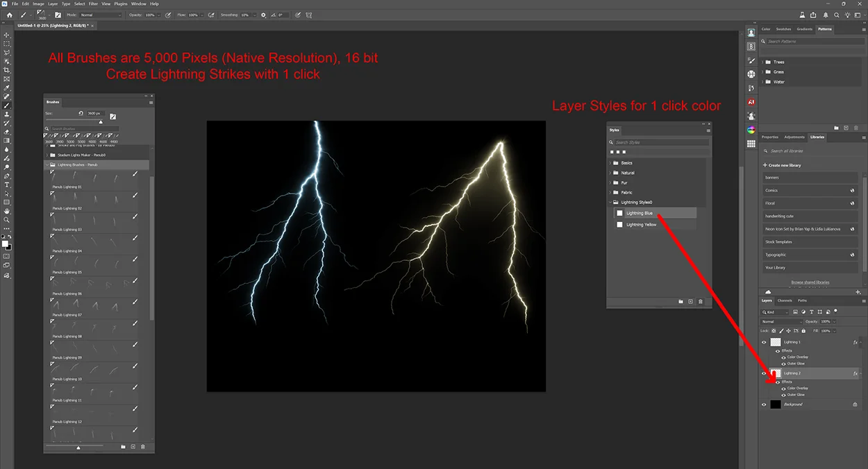The width and height of the screenshot is (868, 469).
Task: Toggle visibility of Lightning 1 layer
Action: (x=763, y=341)
